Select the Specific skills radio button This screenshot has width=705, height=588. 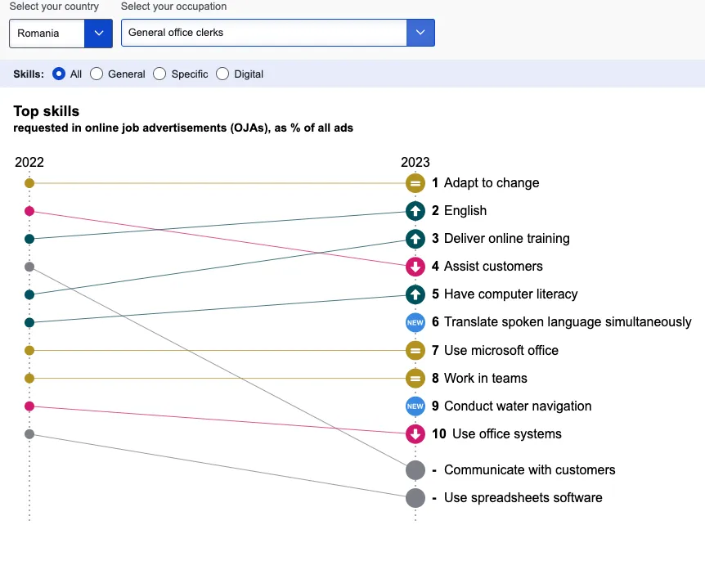[159, 74]
